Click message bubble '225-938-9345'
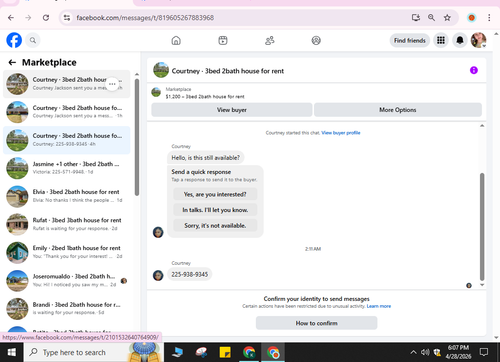This screenshot has width=500, height=362. (189, 274)
